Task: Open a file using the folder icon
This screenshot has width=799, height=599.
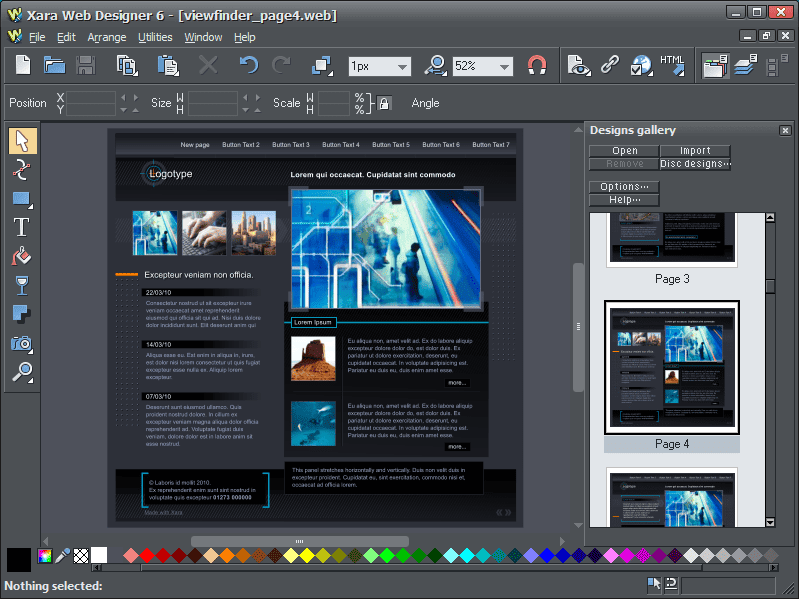Action: 54,66
